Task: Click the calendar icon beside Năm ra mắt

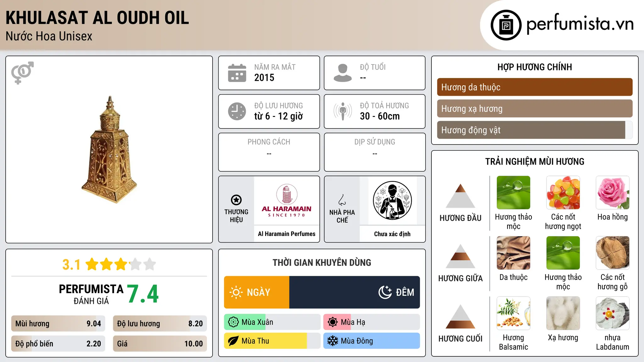Action: click(237, 73)
